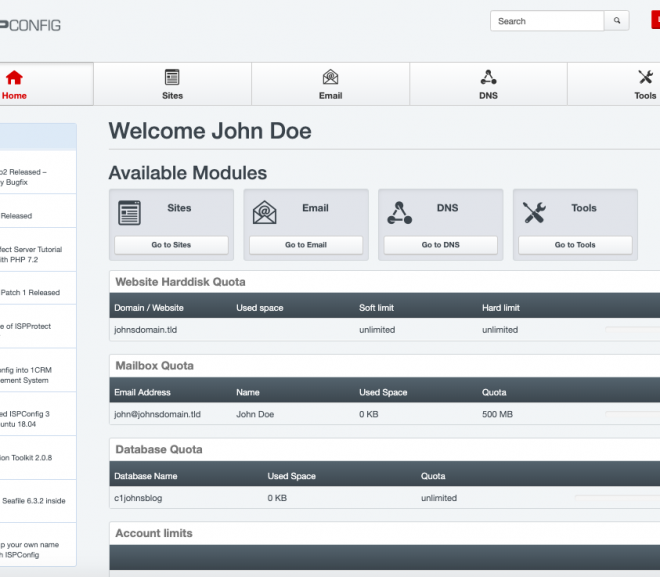Select the Mailbox Quota section heading
This screenshot has width=660, height=577.
(154, 365)
